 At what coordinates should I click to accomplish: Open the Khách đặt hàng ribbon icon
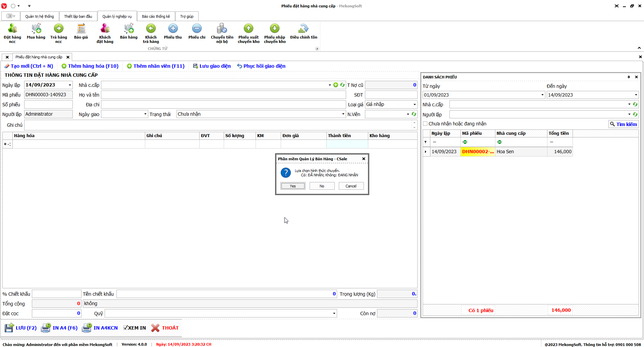[105, 33]
